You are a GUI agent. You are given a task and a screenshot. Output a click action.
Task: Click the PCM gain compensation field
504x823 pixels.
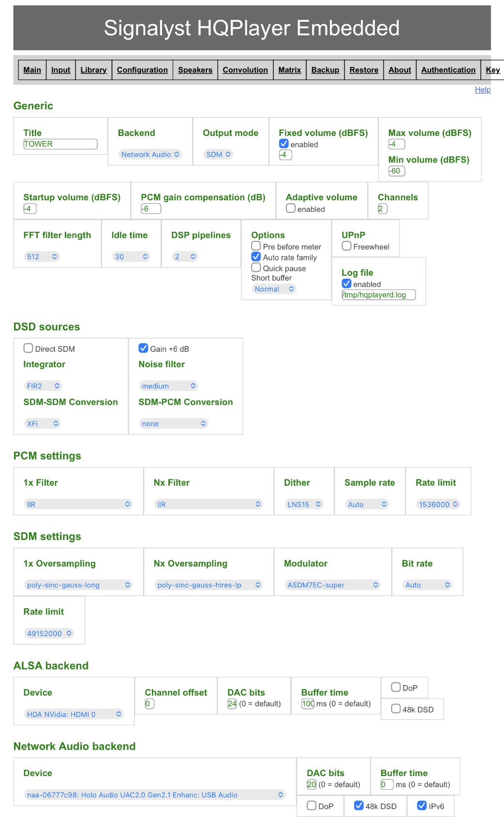(x=151, y=209)
